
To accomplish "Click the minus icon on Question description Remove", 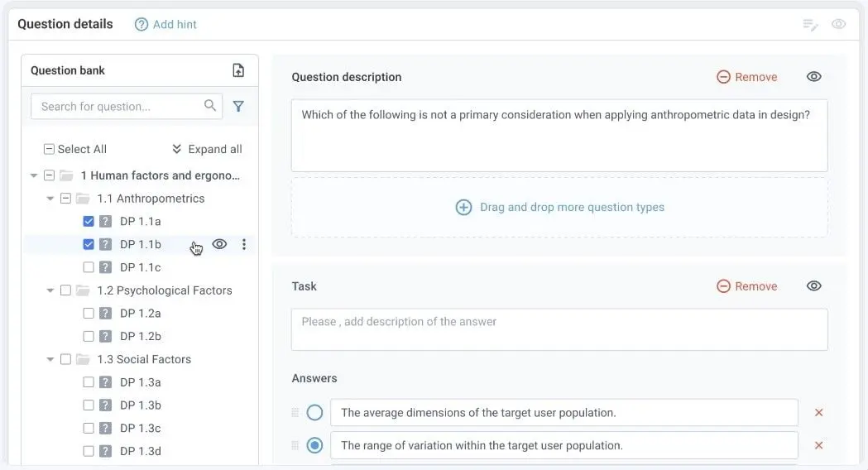I will (x=723, y=77).
